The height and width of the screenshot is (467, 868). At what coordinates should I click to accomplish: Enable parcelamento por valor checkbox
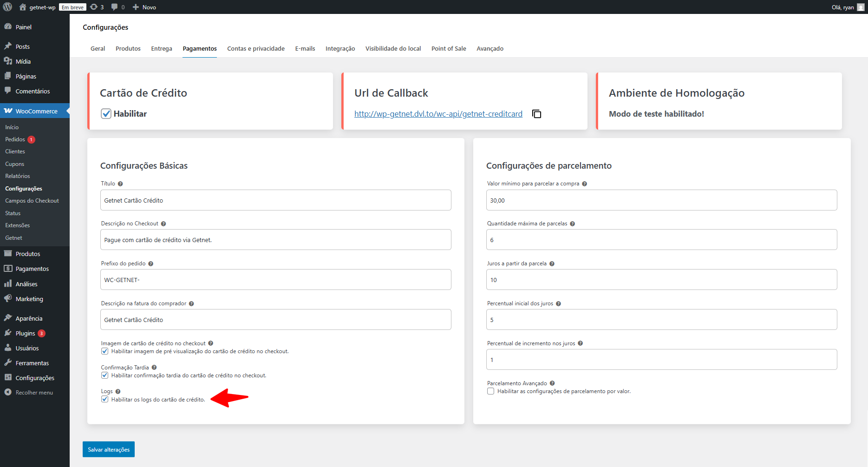pos(490,391)
